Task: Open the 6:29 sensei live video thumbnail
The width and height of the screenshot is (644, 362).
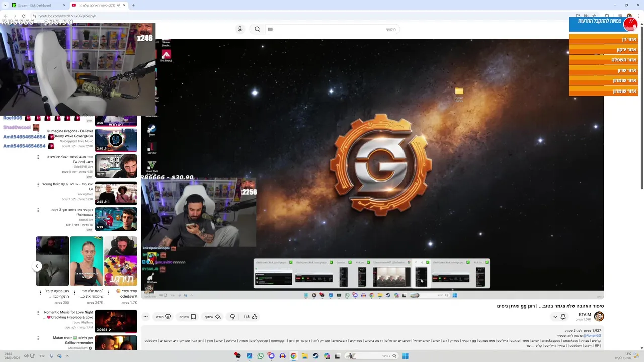Action: pos(116,219)
